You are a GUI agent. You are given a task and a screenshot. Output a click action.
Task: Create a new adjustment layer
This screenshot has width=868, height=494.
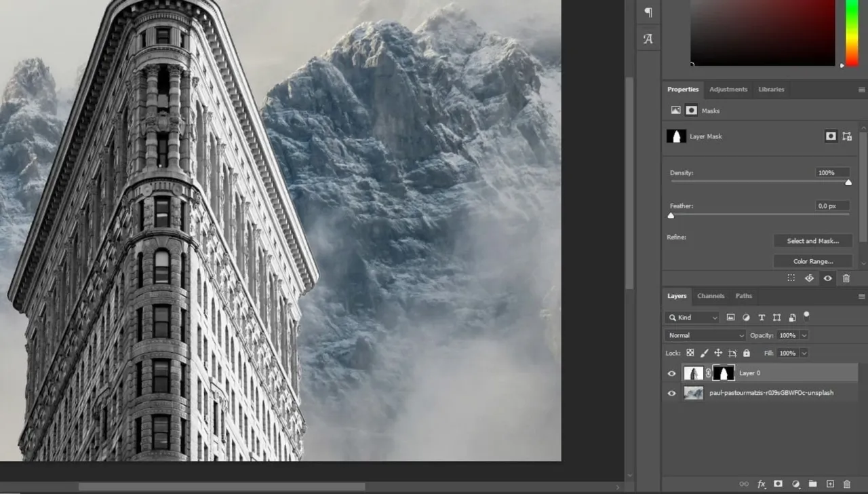point(795,484)
